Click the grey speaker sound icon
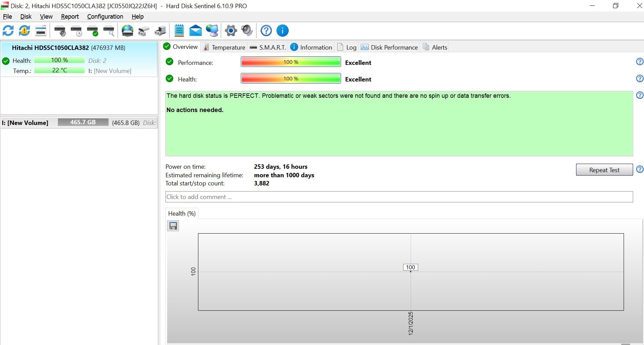The height and width of the screenshot is (345, 644). [x=247, y=31]
